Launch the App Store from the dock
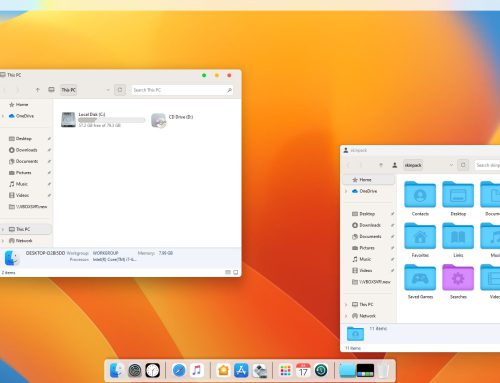Viewport: 500px width, 383px height. [x=241, y=370]
